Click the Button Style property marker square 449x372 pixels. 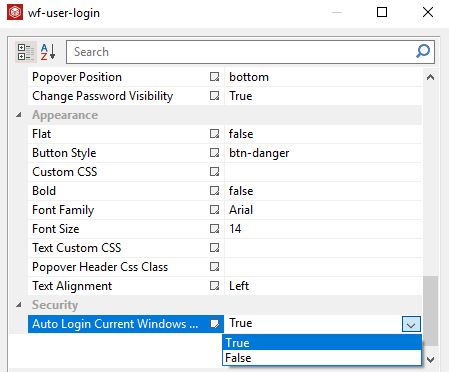click(214, 153)
